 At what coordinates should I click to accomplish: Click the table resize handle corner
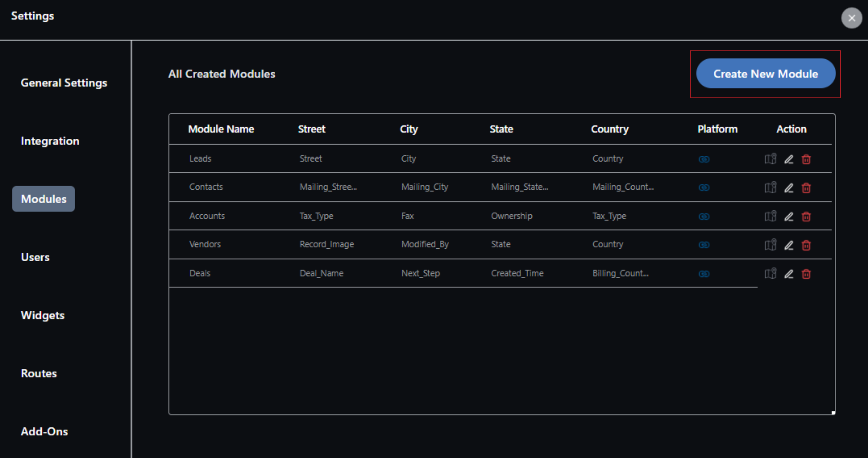(x=833, y=413)
